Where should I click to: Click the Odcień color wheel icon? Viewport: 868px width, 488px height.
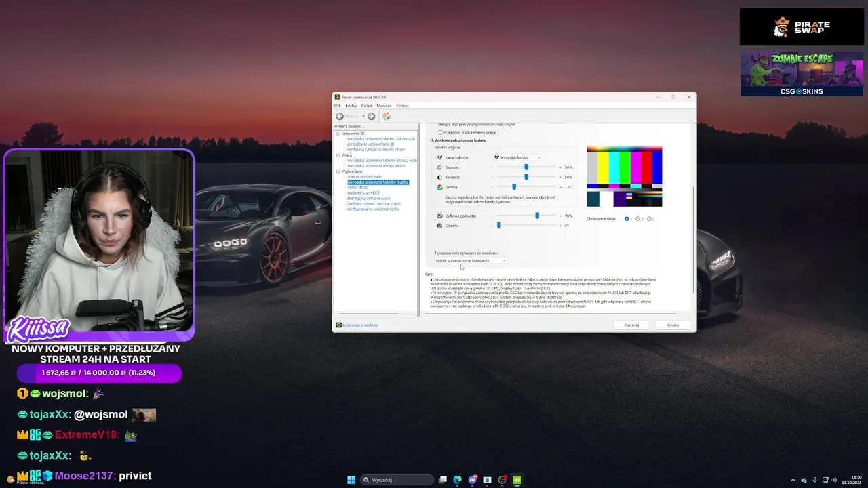(x=439, y=225)
